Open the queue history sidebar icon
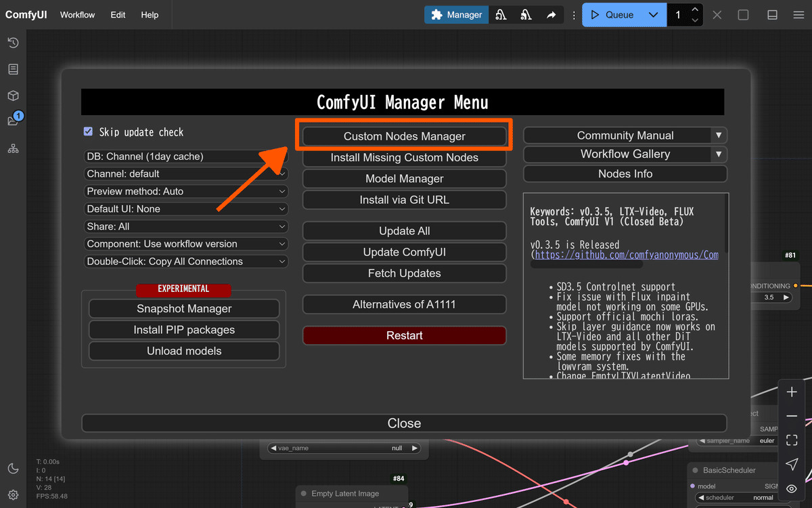The width and height of the screenshot is (812, 508). tap(13, 43)
